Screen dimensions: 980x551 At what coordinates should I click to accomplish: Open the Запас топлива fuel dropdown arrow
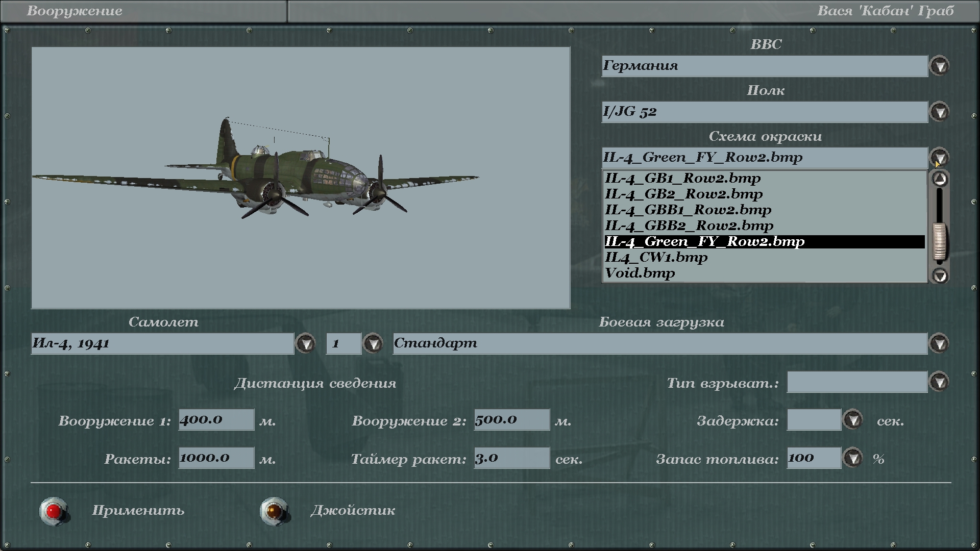(852, 458)
